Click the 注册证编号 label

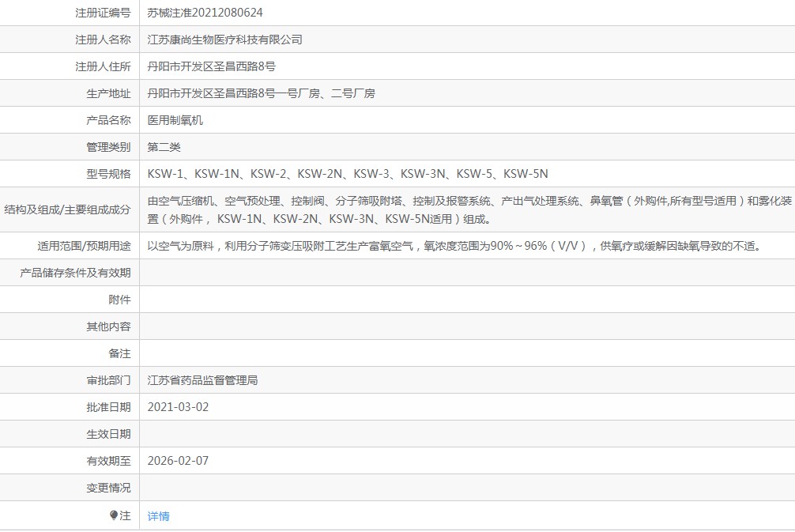103,13
